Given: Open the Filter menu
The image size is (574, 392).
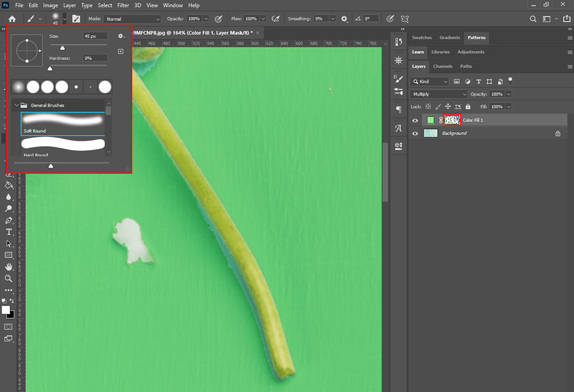Looking at the screenshot, I should tap(123, 5).
